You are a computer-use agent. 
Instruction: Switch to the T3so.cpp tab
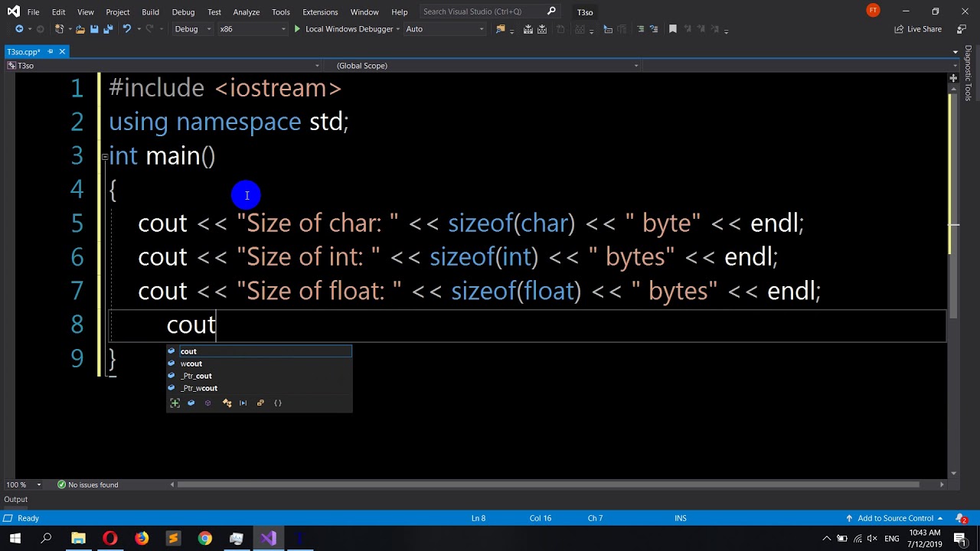[x=23, y=52]
